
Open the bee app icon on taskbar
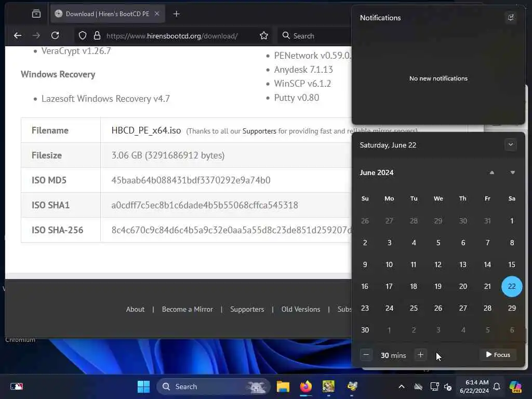pos(352,387)
